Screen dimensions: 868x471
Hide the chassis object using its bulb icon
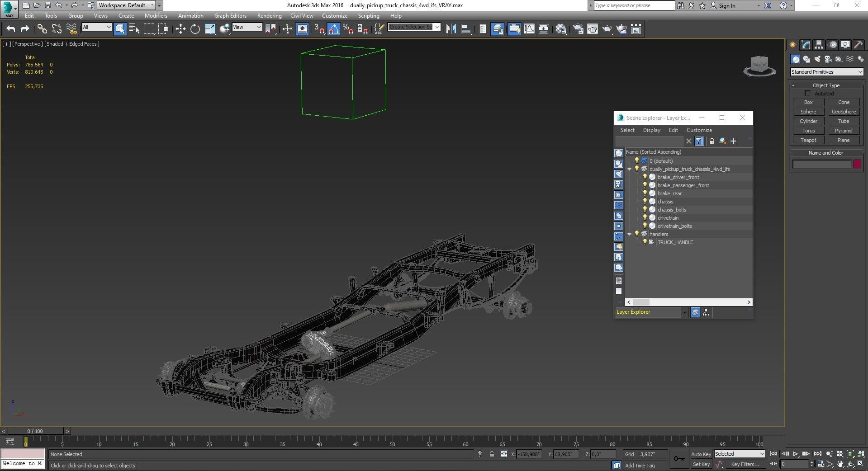click(x=645, y=202)
